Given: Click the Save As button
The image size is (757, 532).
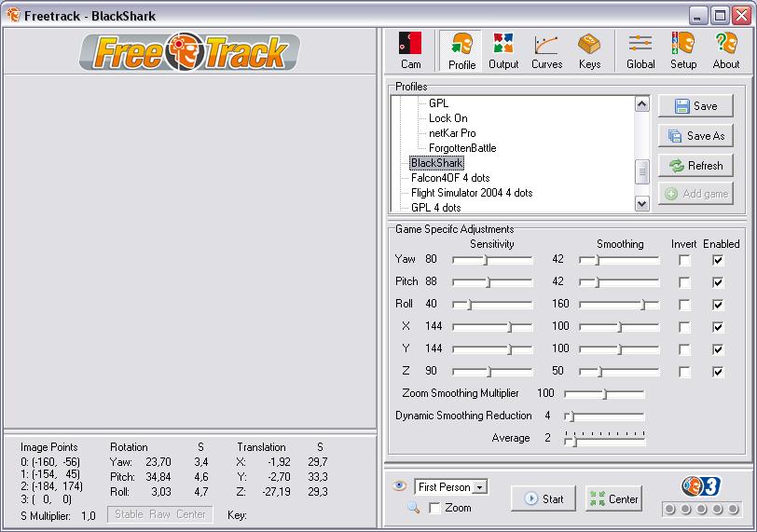Looking at the screenshot, I should pos(695,135).
